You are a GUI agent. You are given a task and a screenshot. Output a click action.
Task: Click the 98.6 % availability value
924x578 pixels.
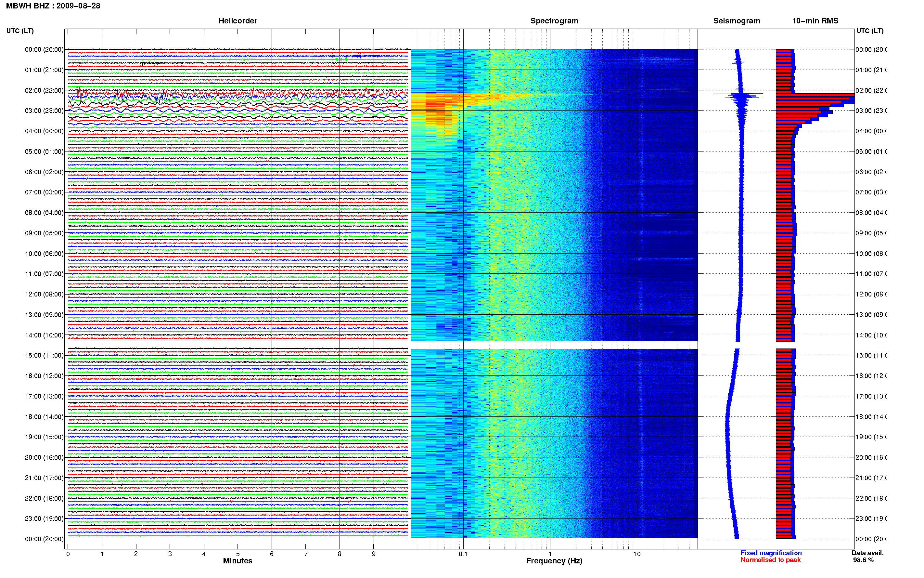(x=863, y=560)
